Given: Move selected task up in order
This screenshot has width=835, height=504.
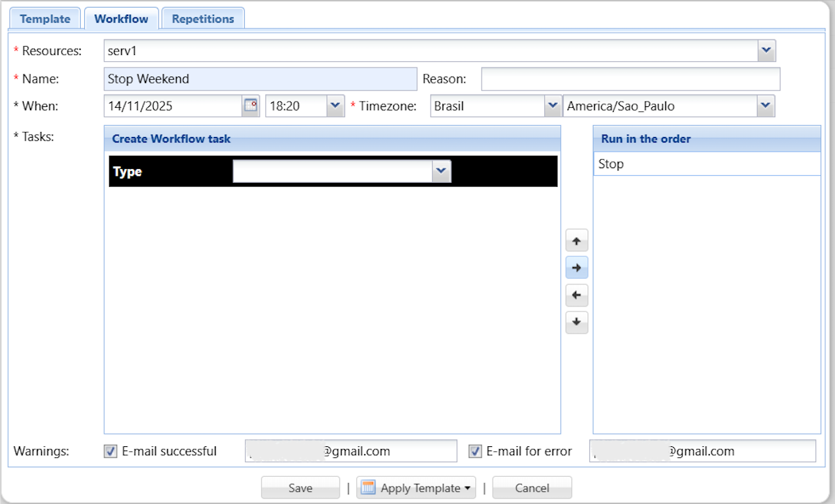Looking at the screenshot, I should [x=576, y=242].
